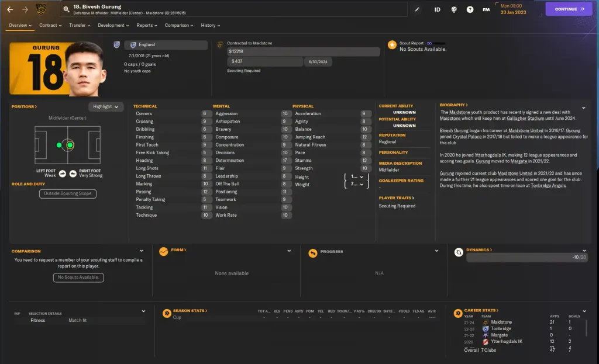Open the Development menu
Image resolution: width=599 pixels, height=364 pixels.
click(113, 26)
